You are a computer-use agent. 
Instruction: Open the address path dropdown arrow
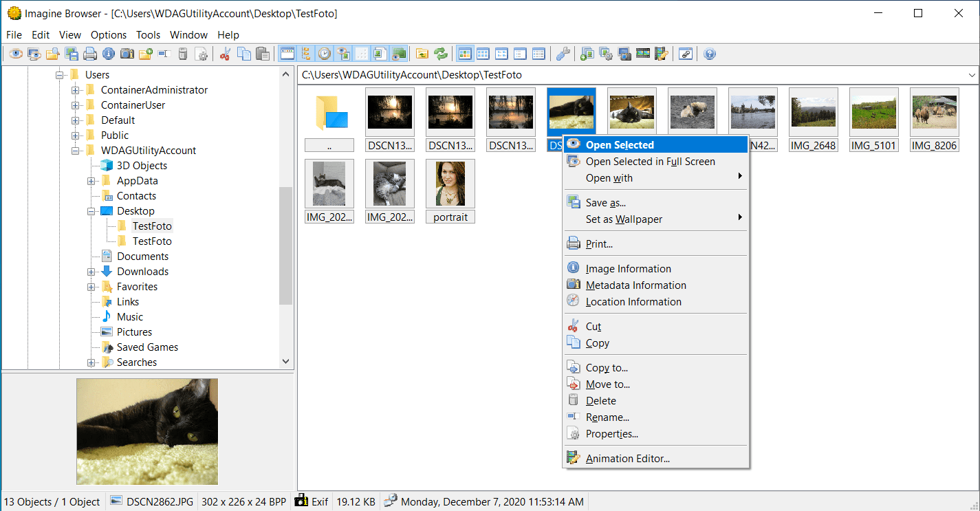coord(972,75)
